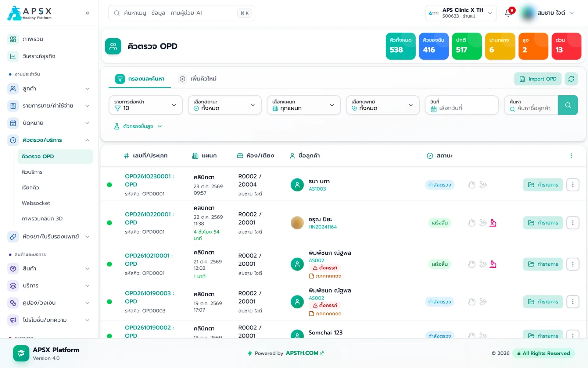Open APSTH.COM footer link

tap(305, 353)
